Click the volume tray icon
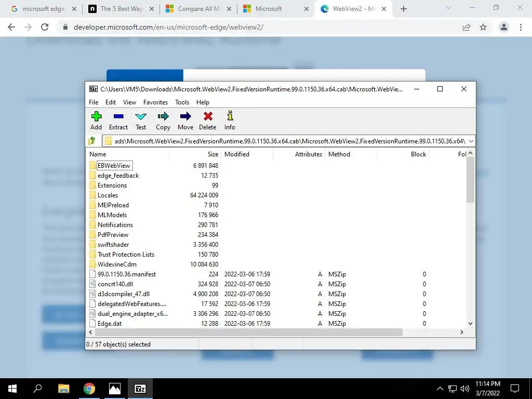532x399 pixels. (x=465, y=389)
